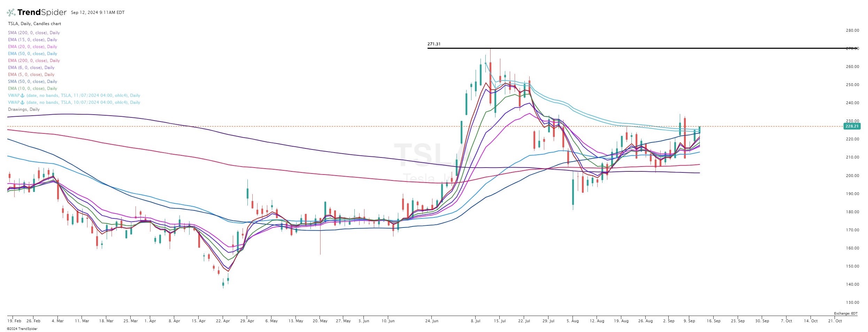The image size is (868, 332).
Task: Click the 'Exchange: EDT' timezone label
Action: pyautogui.click(x=846, y=314)
